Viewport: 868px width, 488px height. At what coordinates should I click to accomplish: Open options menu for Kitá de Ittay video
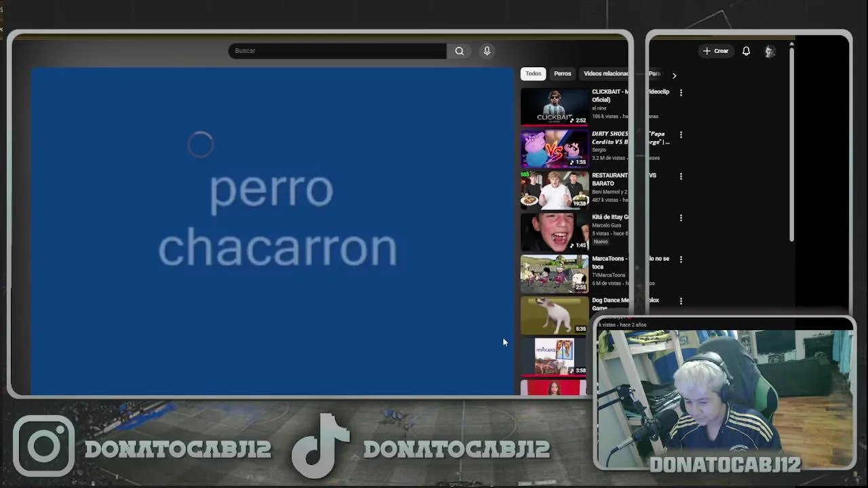click(x=681, y=218)
